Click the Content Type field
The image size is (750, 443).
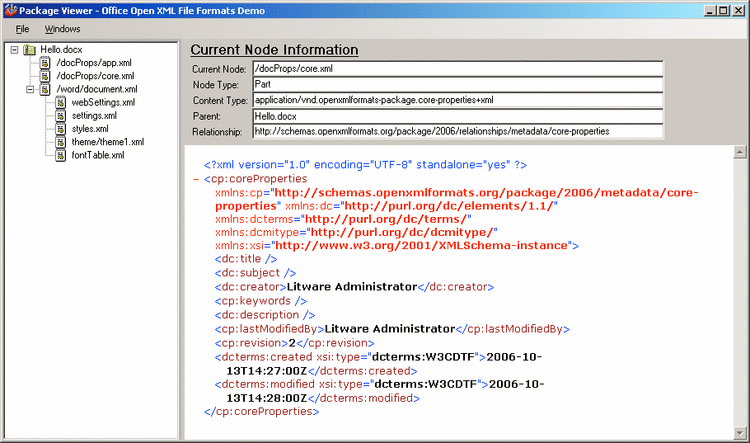point(458,100)
